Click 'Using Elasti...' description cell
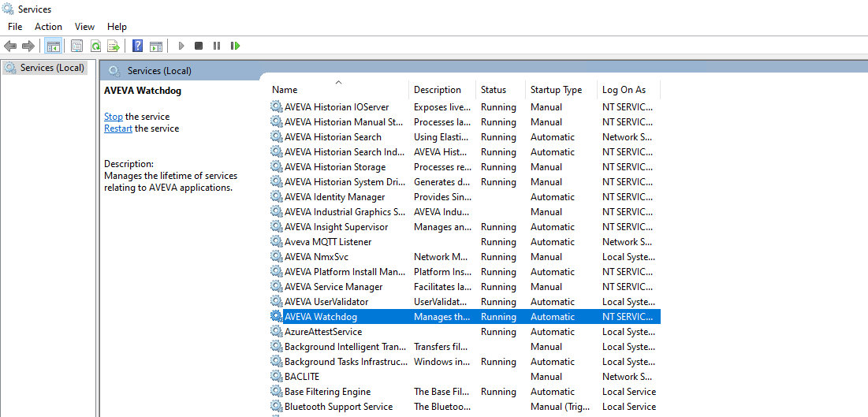868x417 pixels. click(x=442, y=137)
